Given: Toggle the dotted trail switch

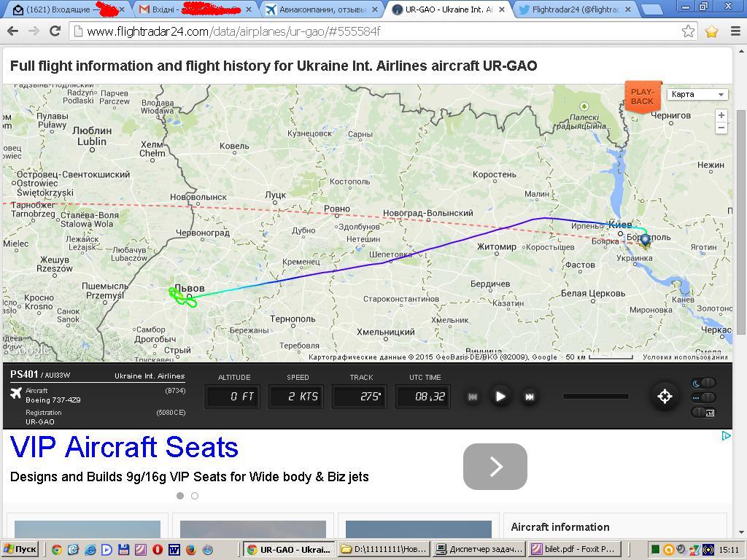Looking at the screenshot, I should coord(704,397).
